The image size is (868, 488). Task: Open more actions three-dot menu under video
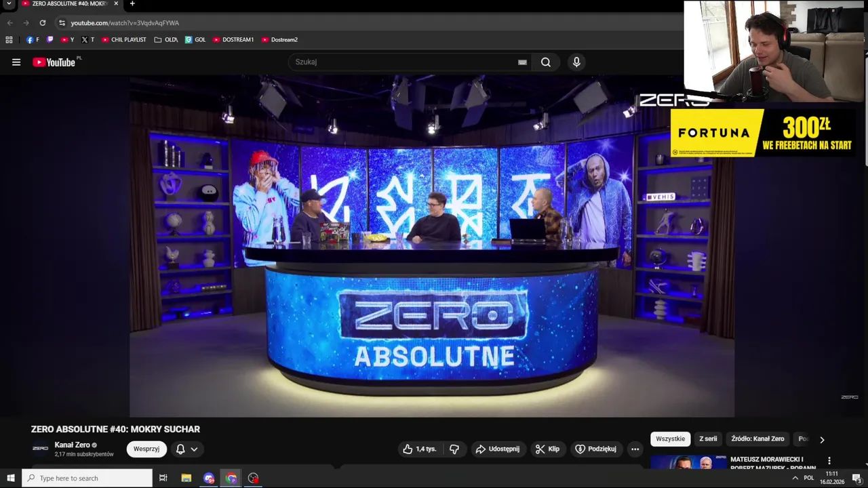tap(635, 449)
